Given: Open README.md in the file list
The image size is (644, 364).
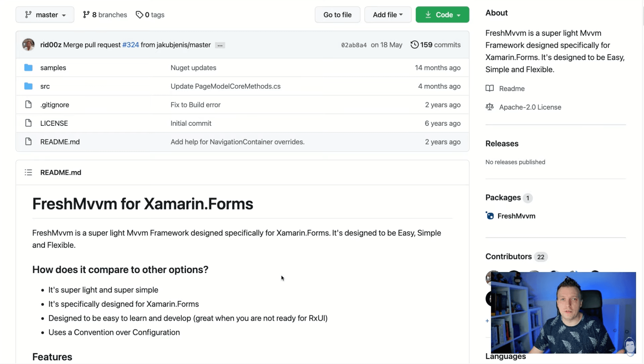Looking at the screenshot, I should 60,142.
